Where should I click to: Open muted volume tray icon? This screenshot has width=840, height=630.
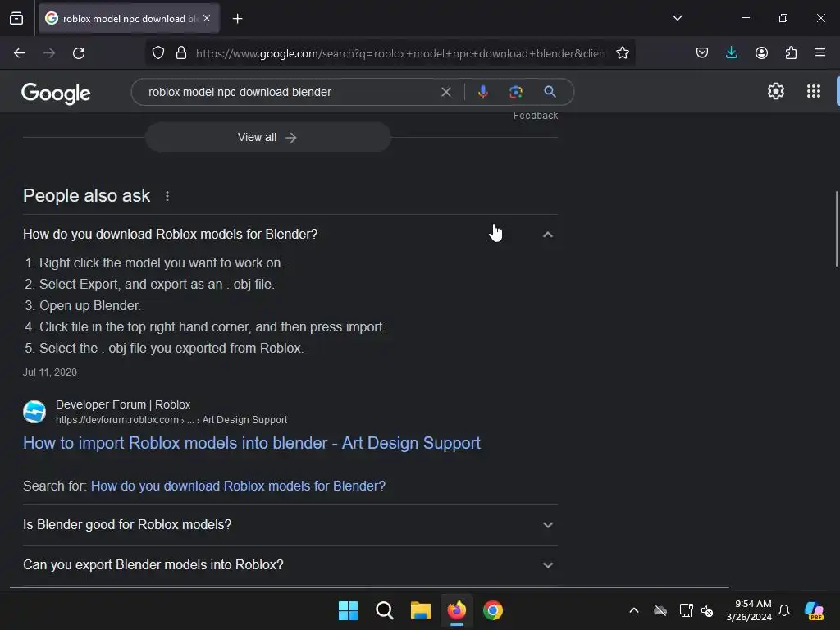[x=707, y=610]
